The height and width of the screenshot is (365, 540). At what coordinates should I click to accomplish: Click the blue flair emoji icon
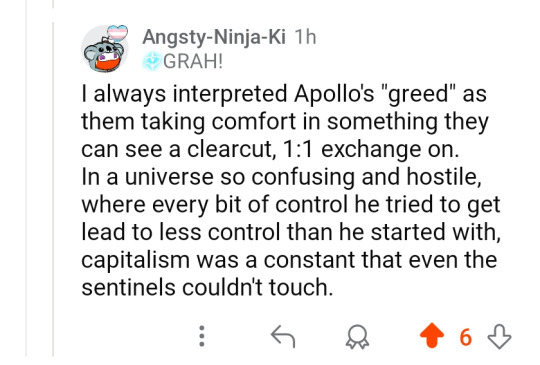pos(152,61)
